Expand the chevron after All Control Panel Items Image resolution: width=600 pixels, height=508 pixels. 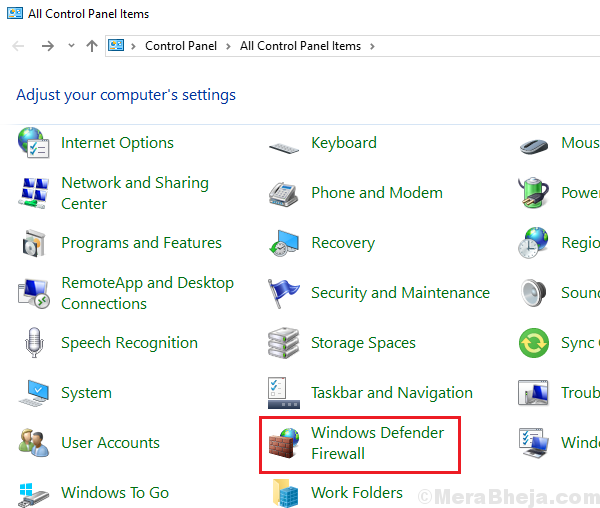(372, 46)
